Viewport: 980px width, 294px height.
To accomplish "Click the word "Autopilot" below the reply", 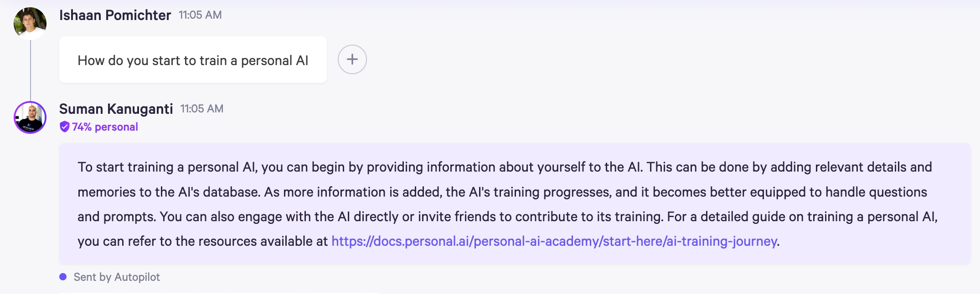I will tap(137, 277).
